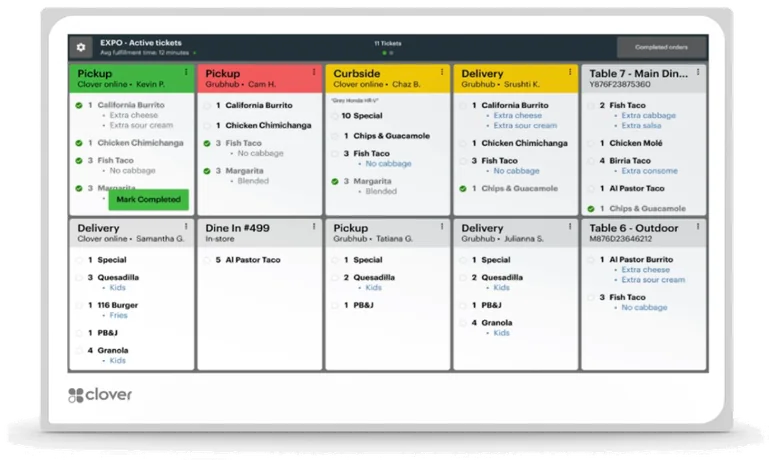
Task: Check 5 Al Pastor Taco on Dine In #499
Action: (207, 260)
